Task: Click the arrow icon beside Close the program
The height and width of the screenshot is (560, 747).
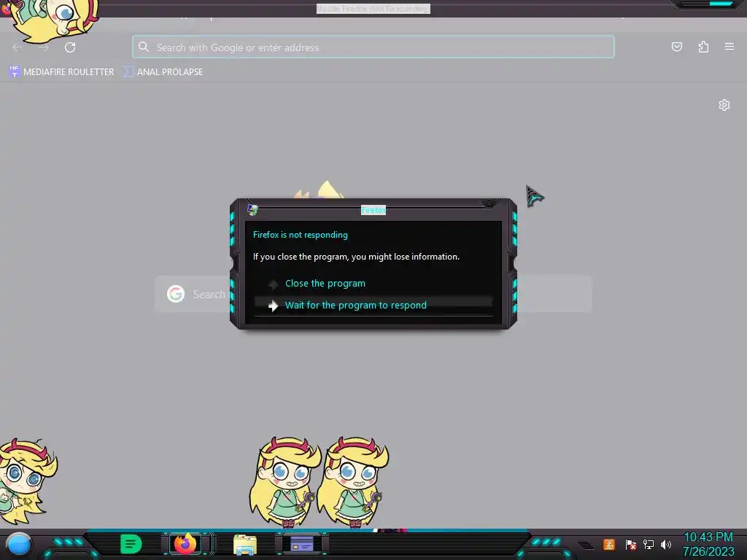Action: pyautogui.click(x=273, y=284)
